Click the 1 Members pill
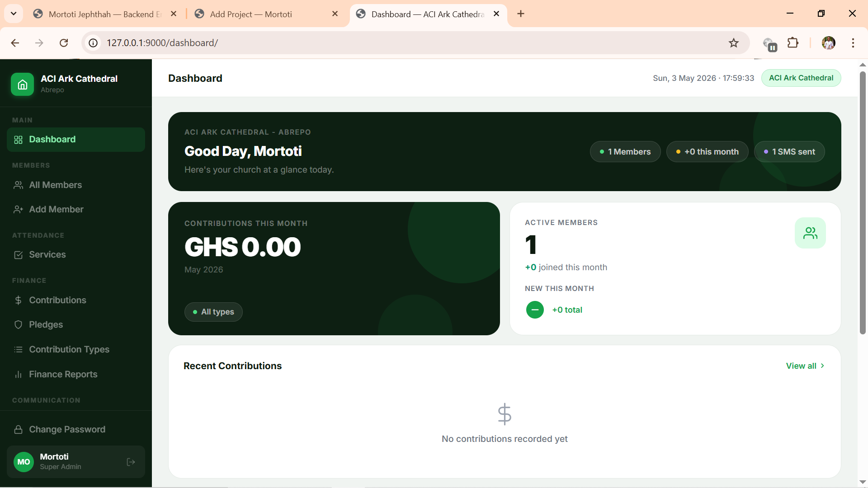The image size is (868, 488). click(x=625, y=152)
